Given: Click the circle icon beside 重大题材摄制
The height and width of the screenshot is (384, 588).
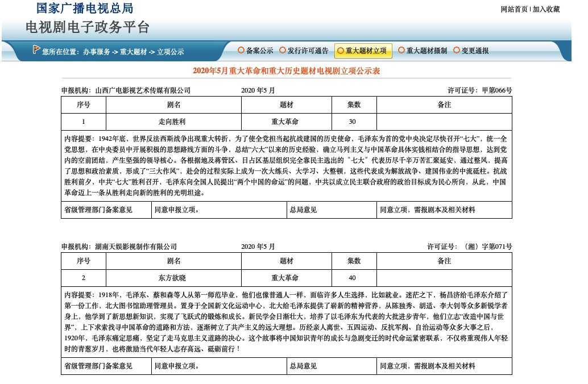Looking at the screenshot, I should (x=401, y=51).
